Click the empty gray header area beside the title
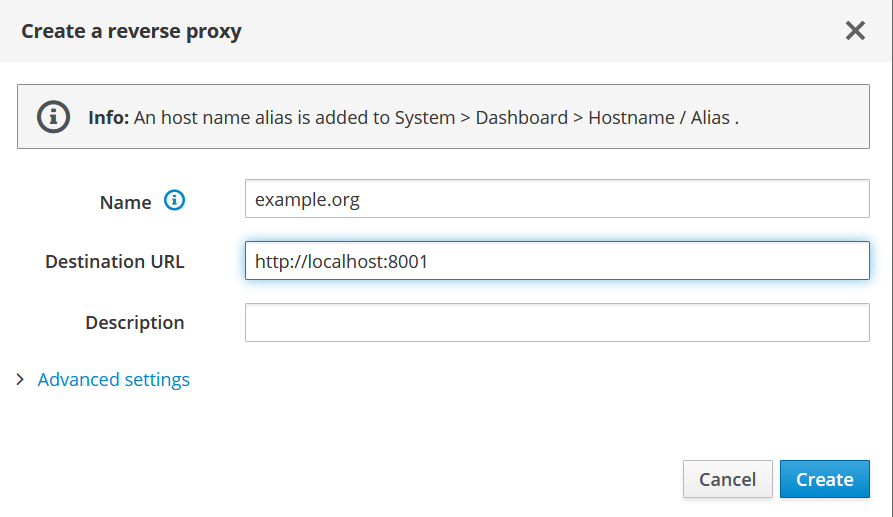The image size is (893, 517). click(x=541, y=31)
